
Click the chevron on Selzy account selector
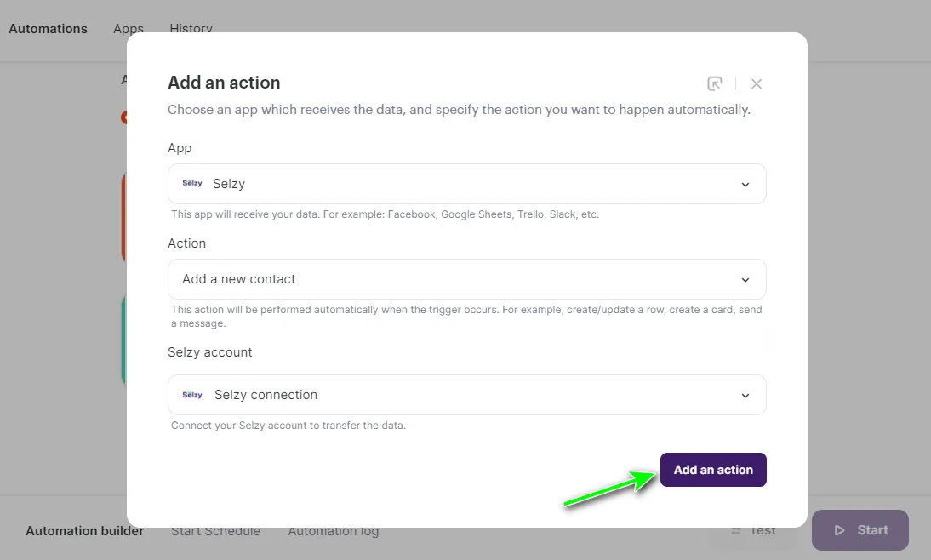coord(745,395)
